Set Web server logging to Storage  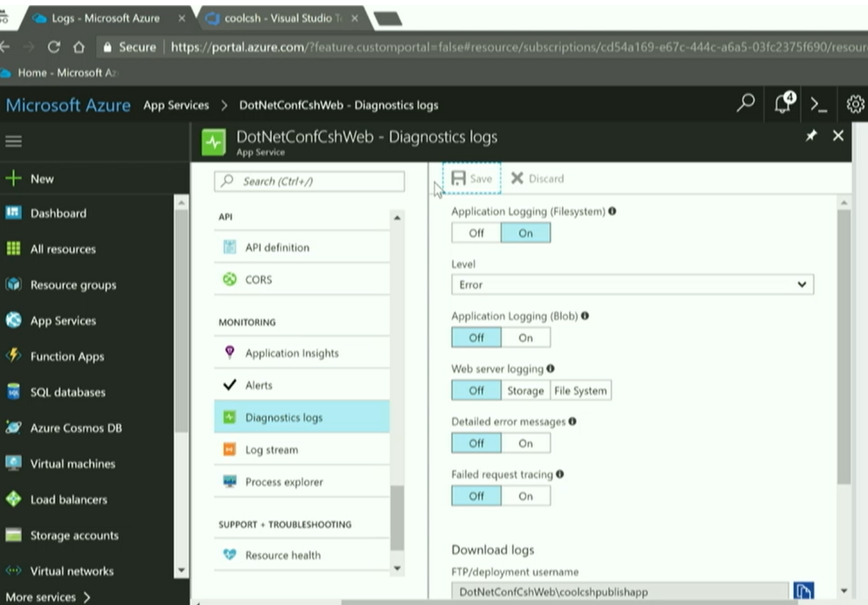526,391
